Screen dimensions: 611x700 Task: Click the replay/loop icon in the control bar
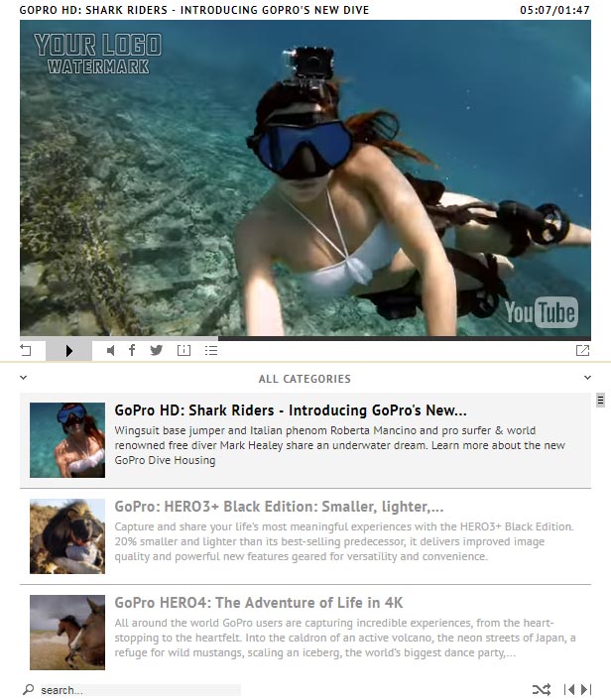pos(27,350)
